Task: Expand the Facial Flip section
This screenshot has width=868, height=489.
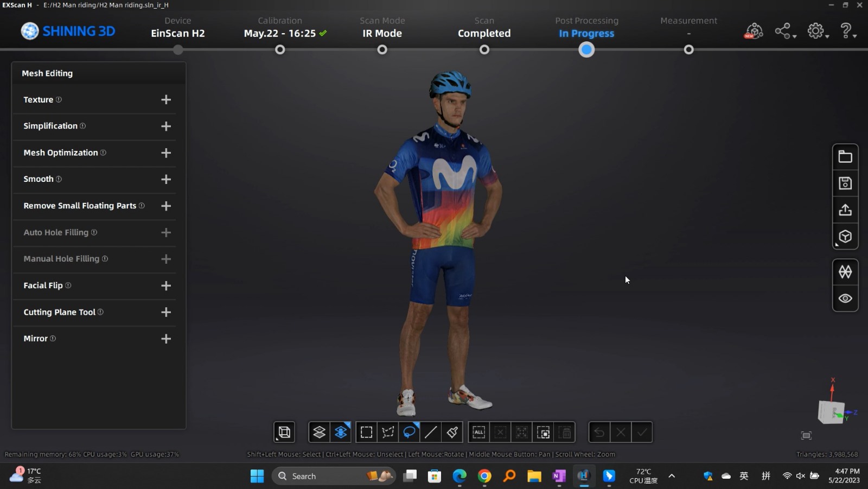Action: (166, 285)
